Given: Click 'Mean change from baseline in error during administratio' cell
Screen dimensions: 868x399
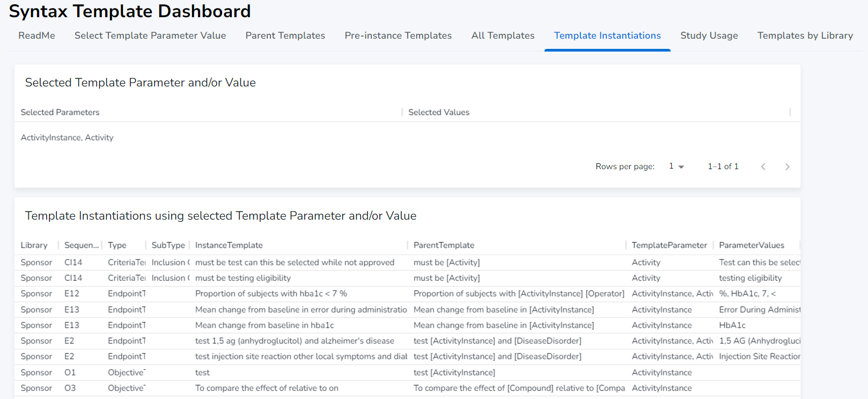Looking at the screenshot, I should 301,310.
